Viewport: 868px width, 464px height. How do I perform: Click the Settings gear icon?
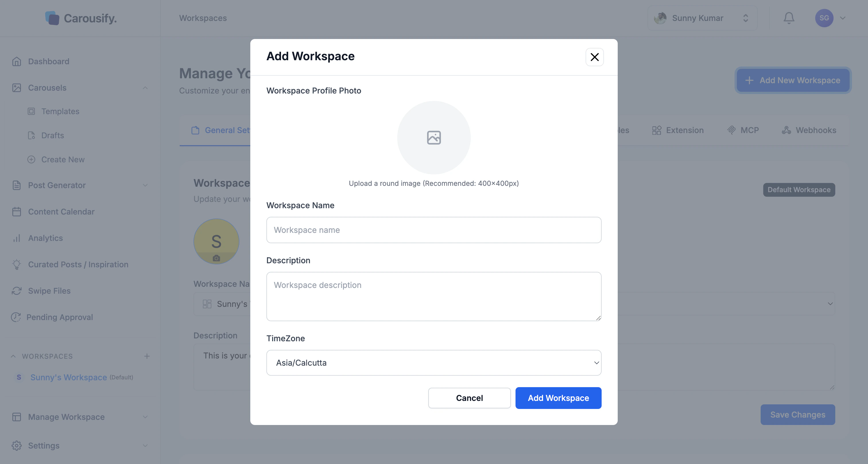click(17, 445)
